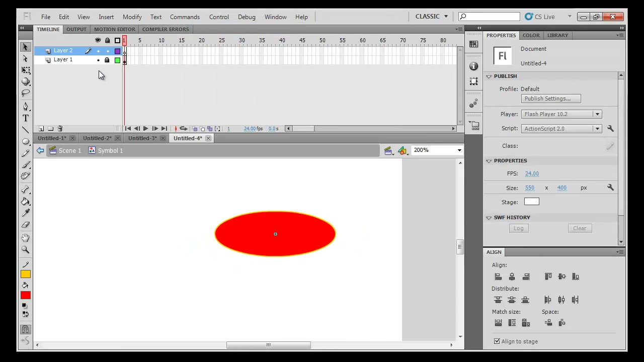The image size is (644, 362).
Task: Open the Flash Player version dropdown
Action: [561, 114]
